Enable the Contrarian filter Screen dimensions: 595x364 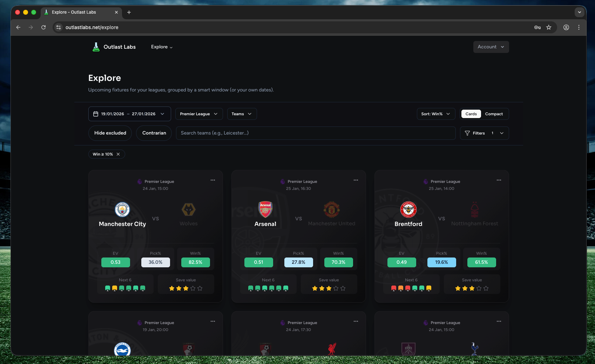tap(154, 133)
